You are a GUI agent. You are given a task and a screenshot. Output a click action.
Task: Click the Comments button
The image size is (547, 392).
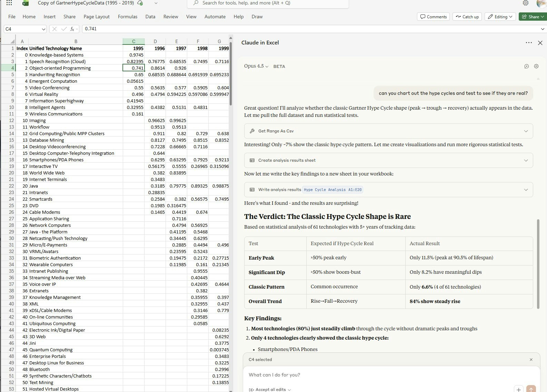point(433,17)
